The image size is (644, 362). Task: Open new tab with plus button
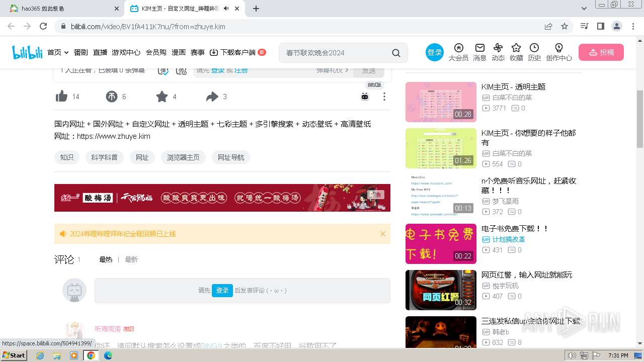[256, 9]
